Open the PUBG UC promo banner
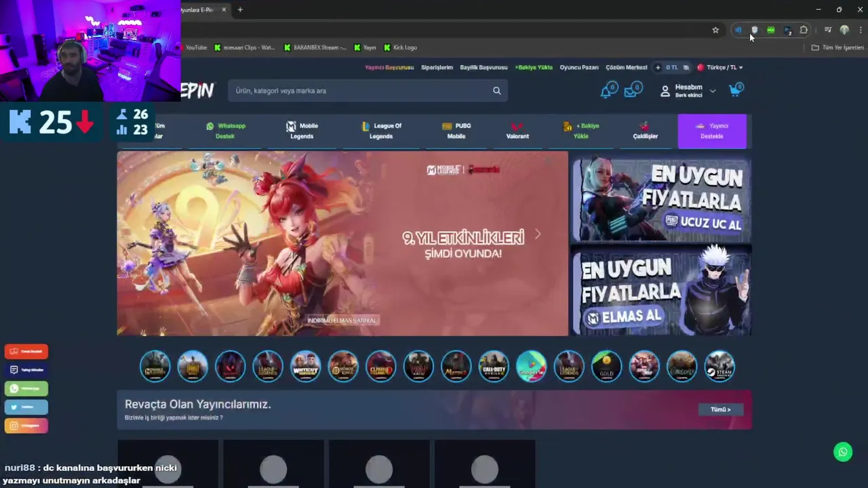The image size is (868, 488). 661,199
